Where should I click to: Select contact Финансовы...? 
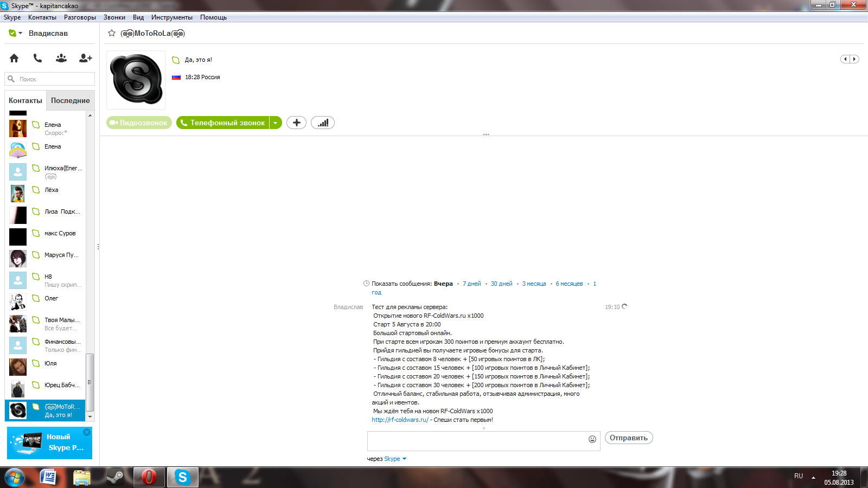(46, 345)
